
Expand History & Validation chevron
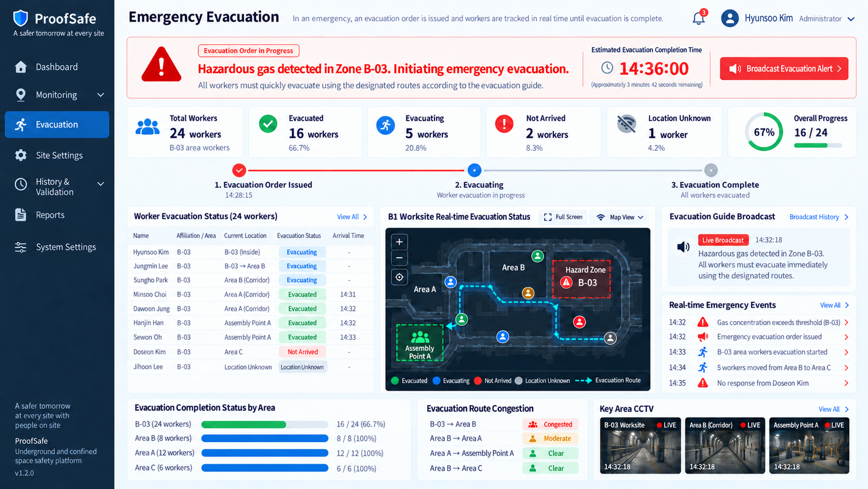pyautogui.click(x=101, y=184)
